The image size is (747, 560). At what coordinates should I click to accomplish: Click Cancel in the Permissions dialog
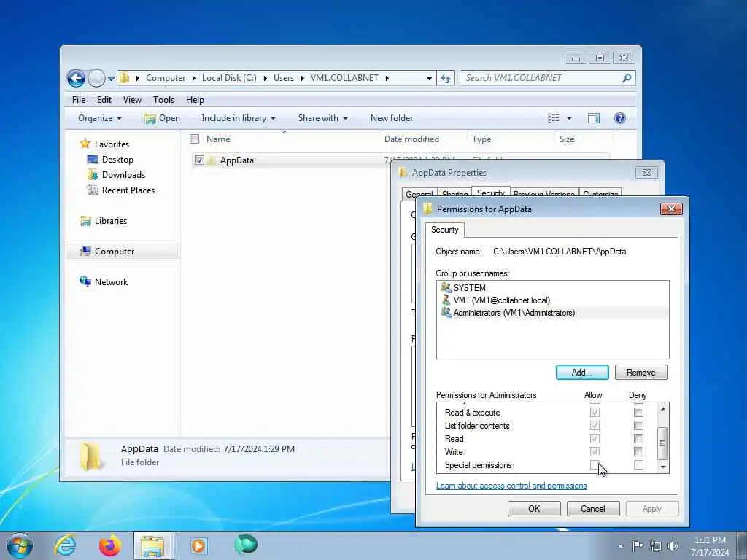593,508
